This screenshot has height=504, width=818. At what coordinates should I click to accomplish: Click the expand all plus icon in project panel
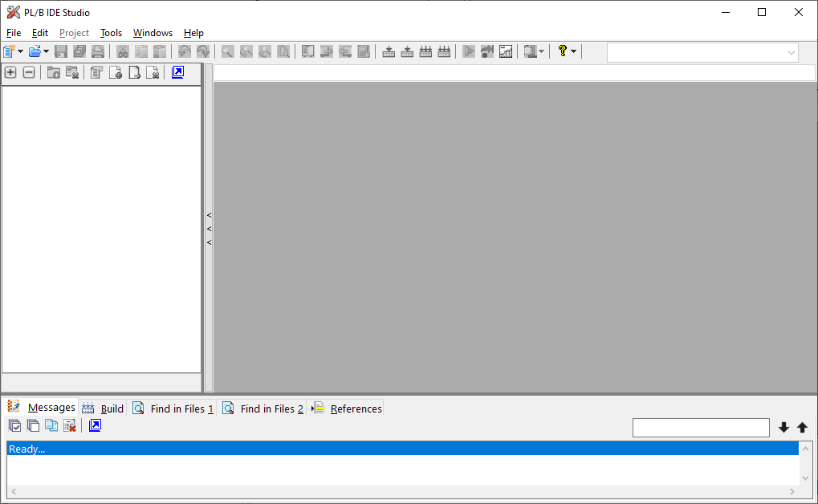coord(10,72)
